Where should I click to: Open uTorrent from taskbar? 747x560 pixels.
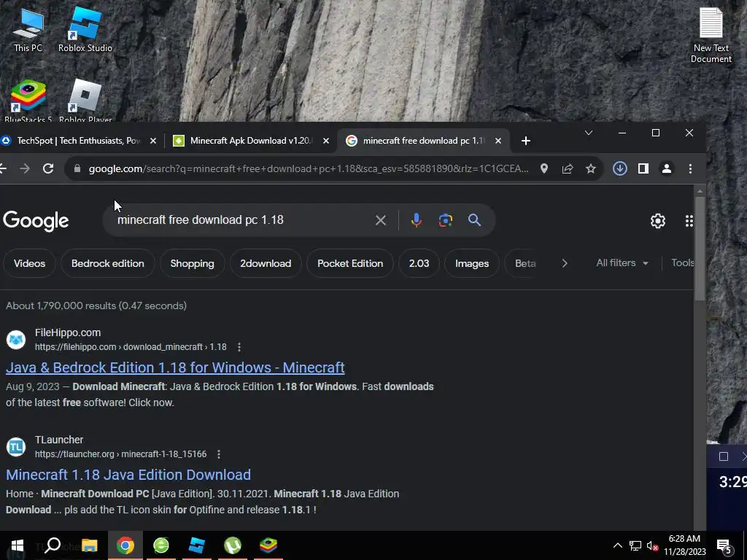[233, 545]
